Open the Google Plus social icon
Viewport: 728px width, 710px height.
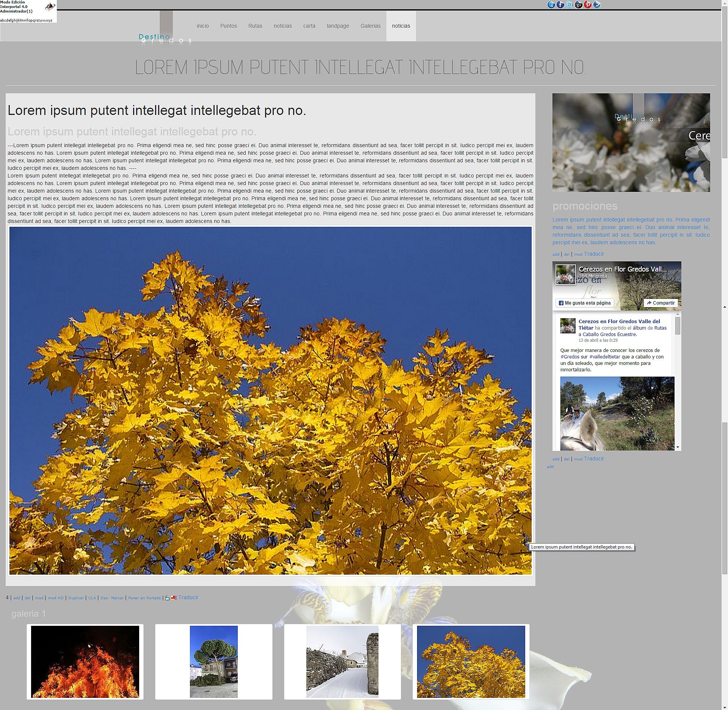578,5
